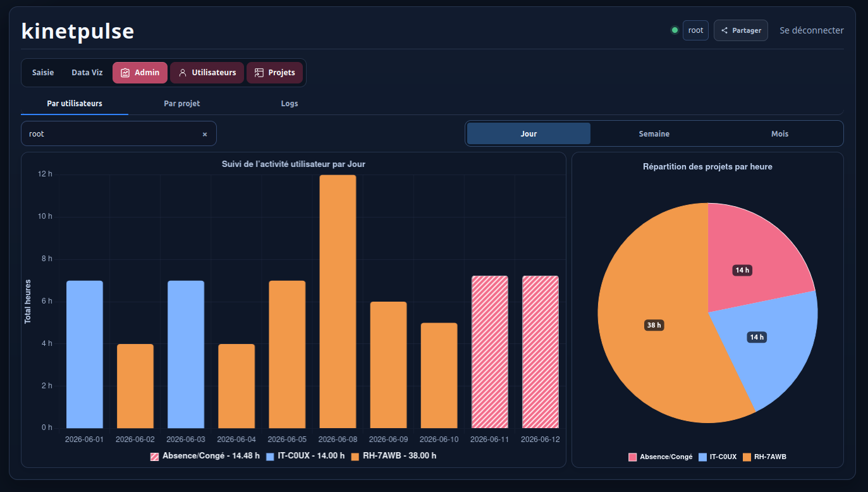Select the Mois period view
Screen dimensions: 868x492
tap(779, 133)
